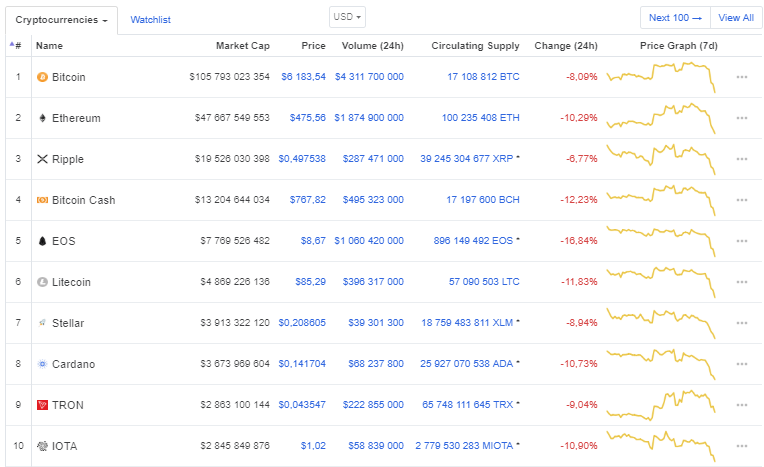Click supply 100 235 408 ETH
The width and height of the screenshot is (764, 467).
(480, 117)
